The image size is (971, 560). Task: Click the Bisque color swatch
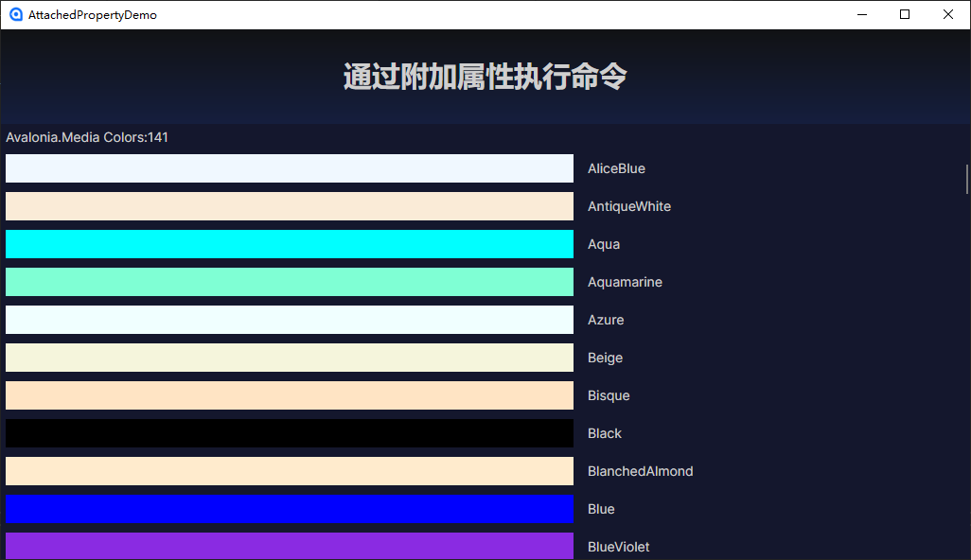tap(289, 394)
